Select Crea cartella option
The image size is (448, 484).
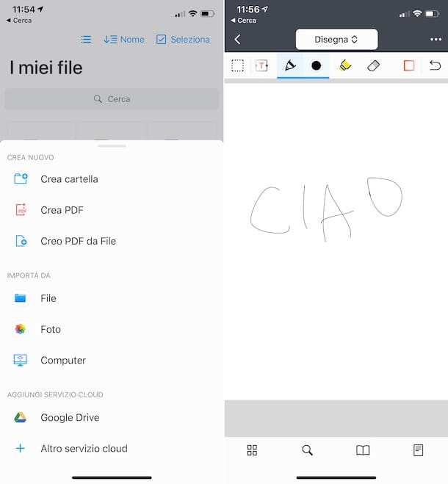(69, 179)
